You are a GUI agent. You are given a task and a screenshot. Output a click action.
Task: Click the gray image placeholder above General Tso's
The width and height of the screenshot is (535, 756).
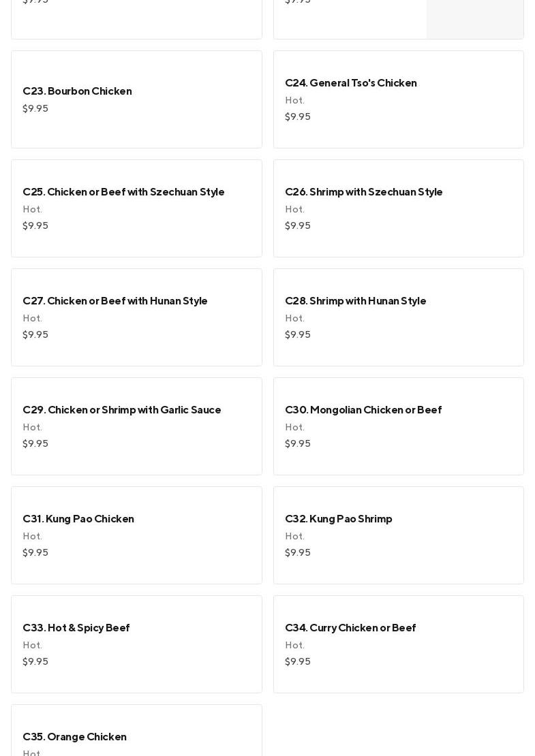474,19
